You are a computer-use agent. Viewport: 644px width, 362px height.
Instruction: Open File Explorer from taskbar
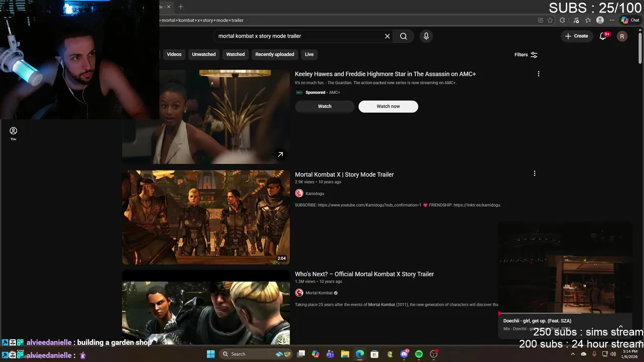pyautogui.click(x=345, y=354)
